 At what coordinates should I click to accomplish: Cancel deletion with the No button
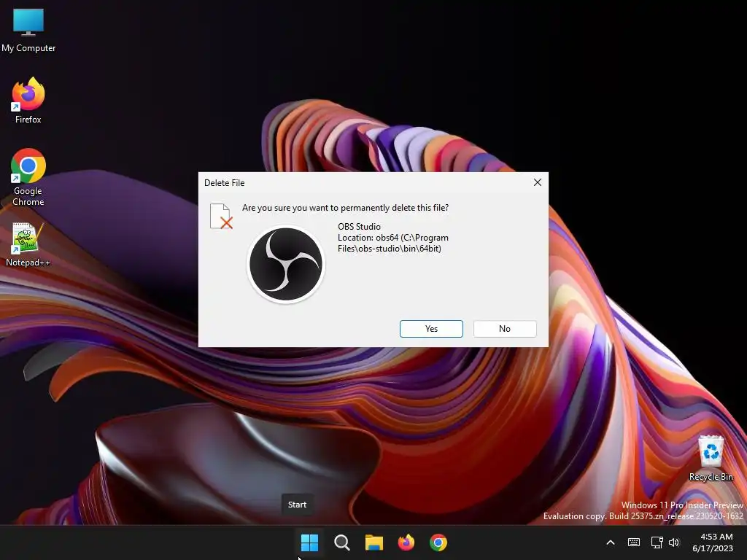point(505,329)
